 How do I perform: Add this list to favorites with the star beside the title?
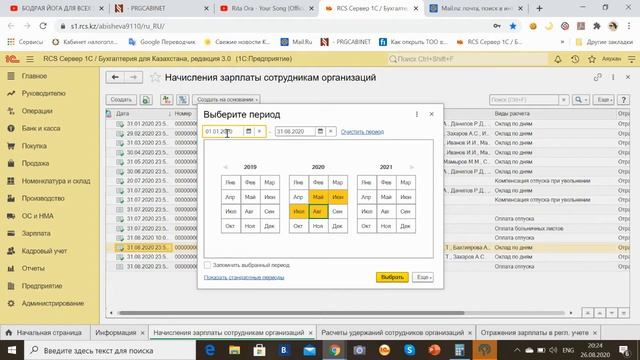click(x=155, y=78)
